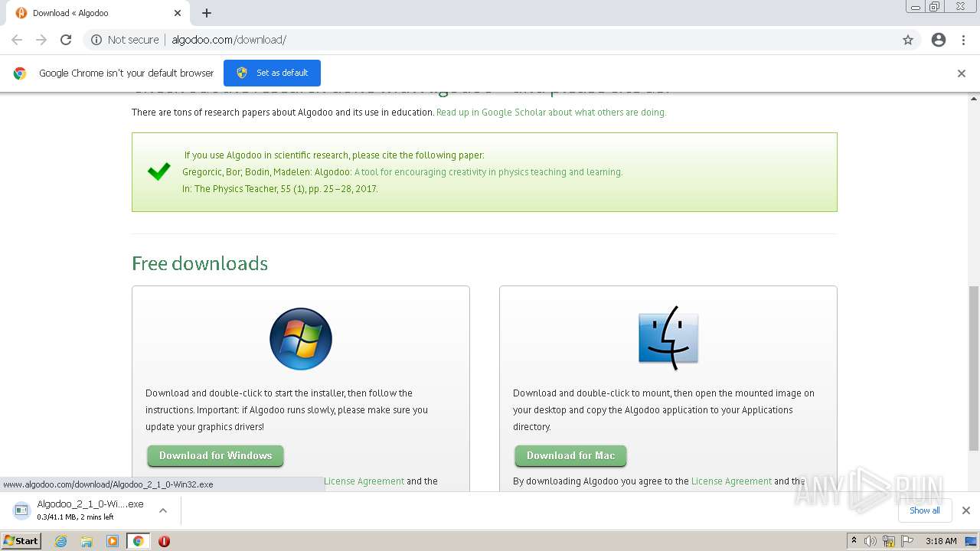980x551 pixels.
Task: Close the Download « Algodoo tab
Action: point(178,13)
